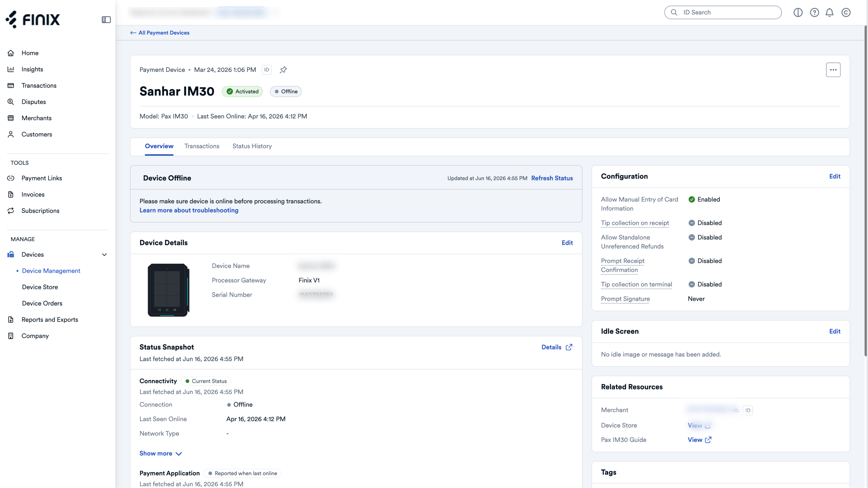Edit the Idle Screen section
This screenshot has height=488, width=868.
click(x=835, y=331)
